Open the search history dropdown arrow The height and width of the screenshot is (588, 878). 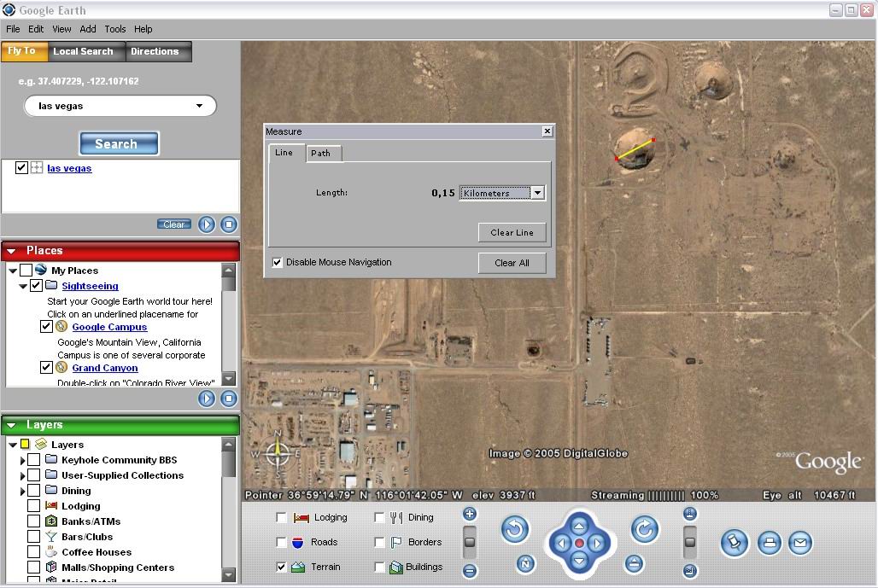pos(199,106)
